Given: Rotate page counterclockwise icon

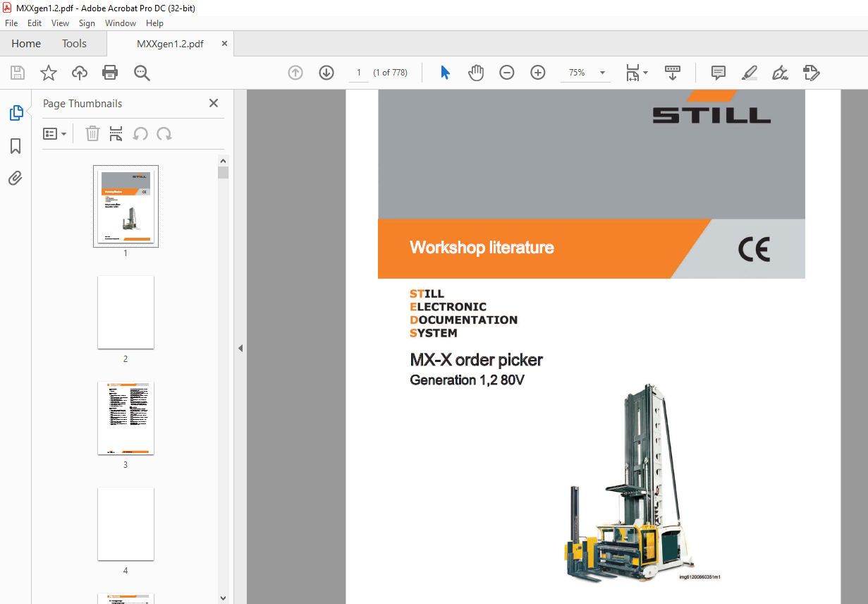Looking at the screenshot, I should (140, 133).
